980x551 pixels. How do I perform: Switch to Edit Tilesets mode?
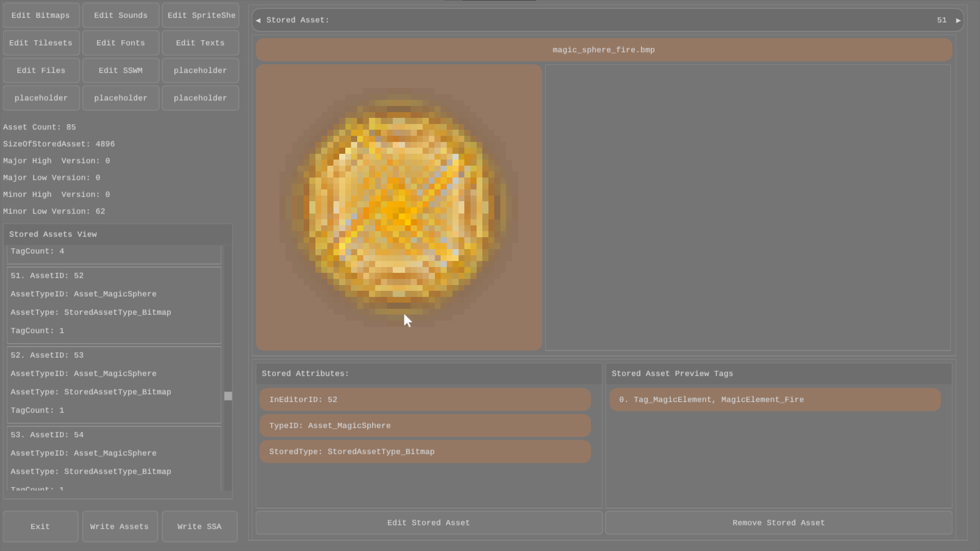point(41,43)
